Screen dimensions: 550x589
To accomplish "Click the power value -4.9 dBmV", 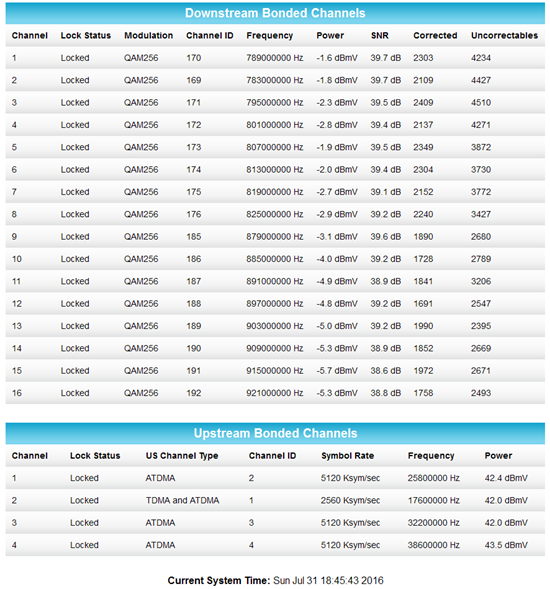I will [x=337, y=281].
